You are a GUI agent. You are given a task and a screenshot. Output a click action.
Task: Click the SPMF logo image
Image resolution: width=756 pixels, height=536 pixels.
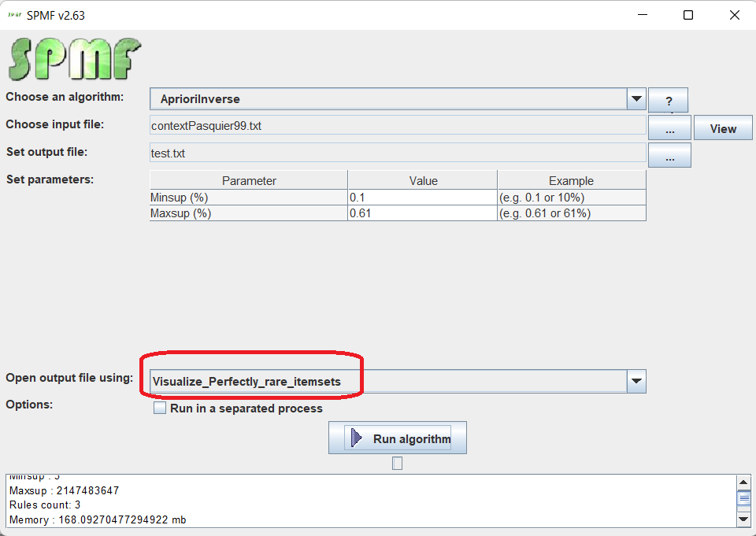coord(75,58)
